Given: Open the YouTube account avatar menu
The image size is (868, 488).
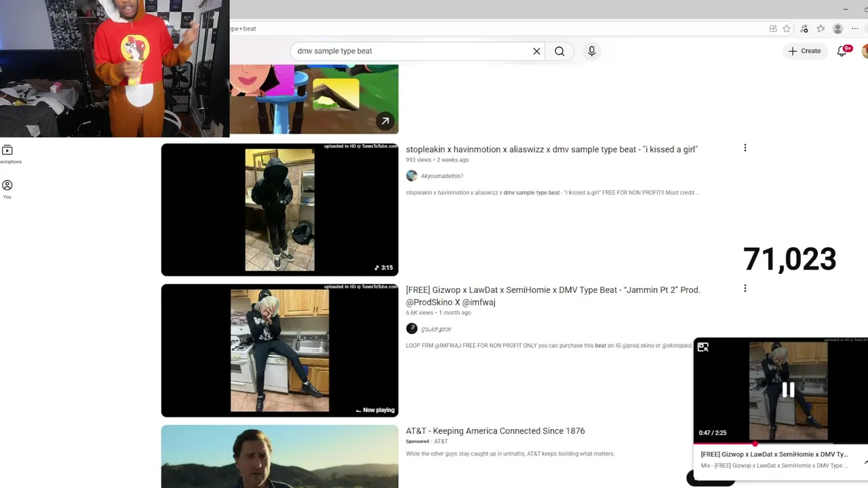Looking at the screenshot, I should point(865,51).
